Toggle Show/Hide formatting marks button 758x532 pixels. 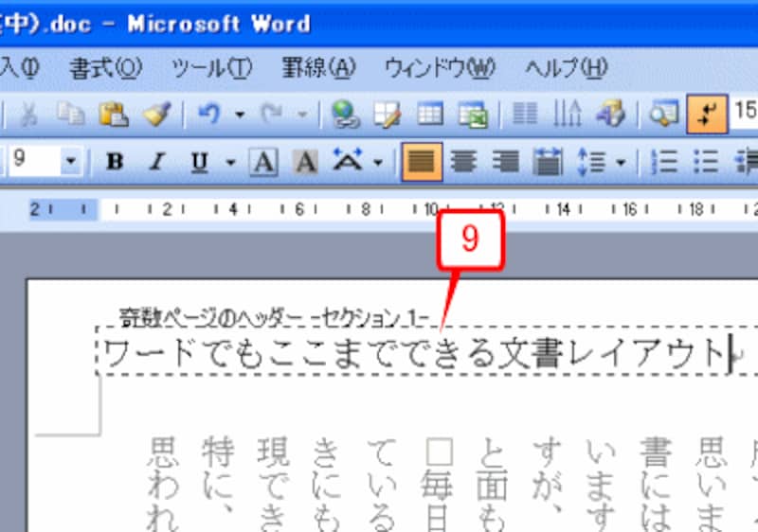pos(707,115)
